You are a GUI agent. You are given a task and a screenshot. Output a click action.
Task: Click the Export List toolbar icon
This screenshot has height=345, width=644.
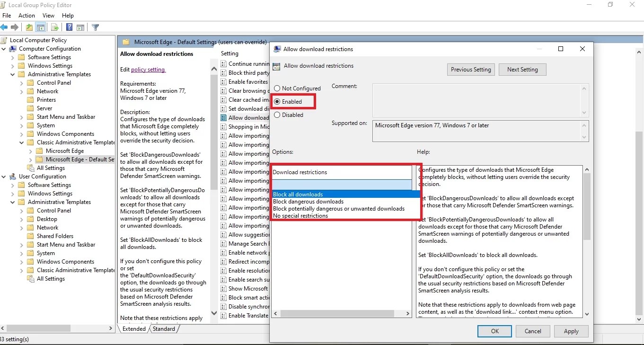(54, 27)
